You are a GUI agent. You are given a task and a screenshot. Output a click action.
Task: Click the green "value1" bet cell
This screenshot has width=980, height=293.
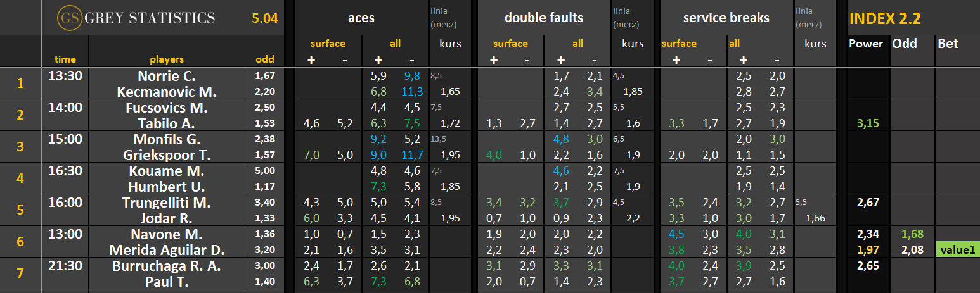[957, 249]
